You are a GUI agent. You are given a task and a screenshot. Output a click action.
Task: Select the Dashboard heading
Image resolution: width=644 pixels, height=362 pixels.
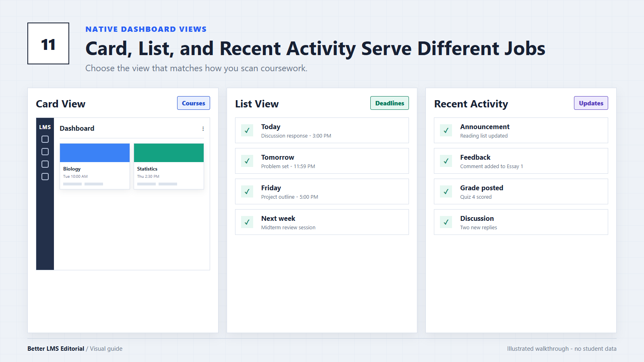(x=77, y=128)
